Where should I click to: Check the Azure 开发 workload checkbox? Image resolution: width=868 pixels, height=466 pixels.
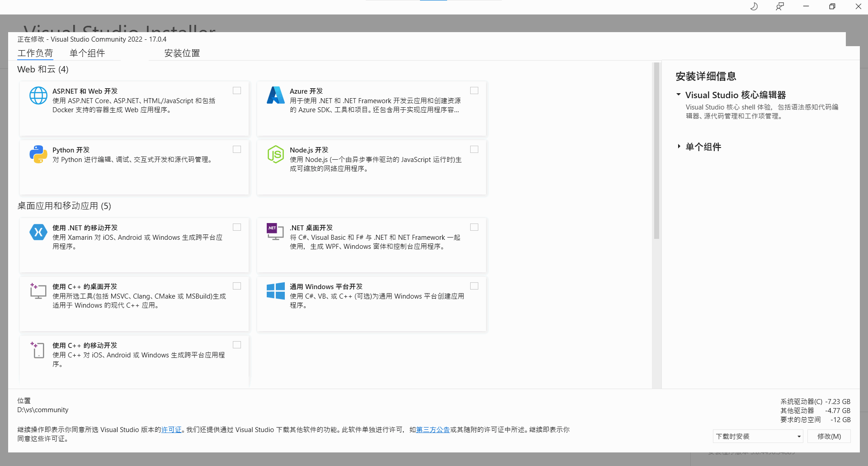[474, 90]
